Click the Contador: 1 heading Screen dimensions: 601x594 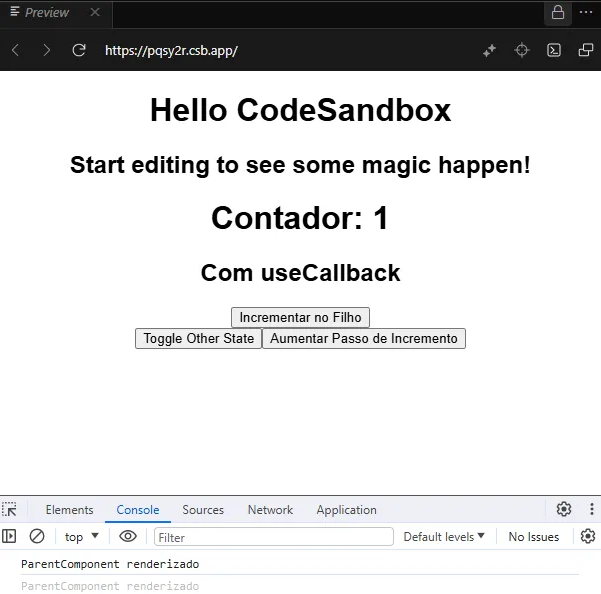tap(300, 218)
